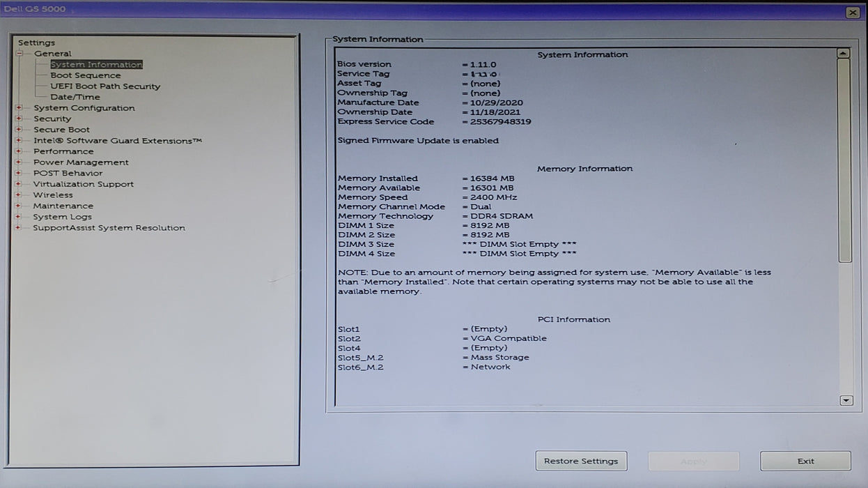Open Boot Sequence settings
Viewport: 868px width, 488px height.
85,75
